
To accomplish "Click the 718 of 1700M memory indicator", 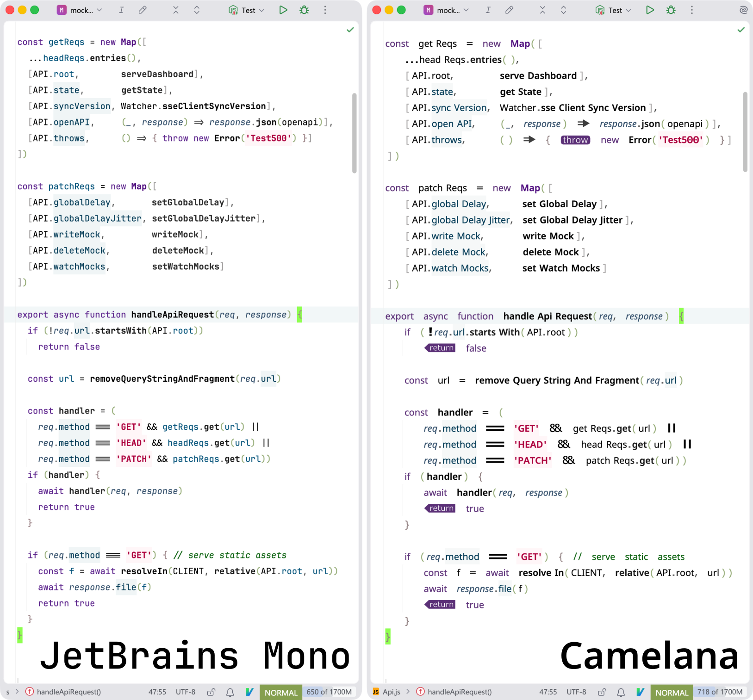I will coord(720,692).
